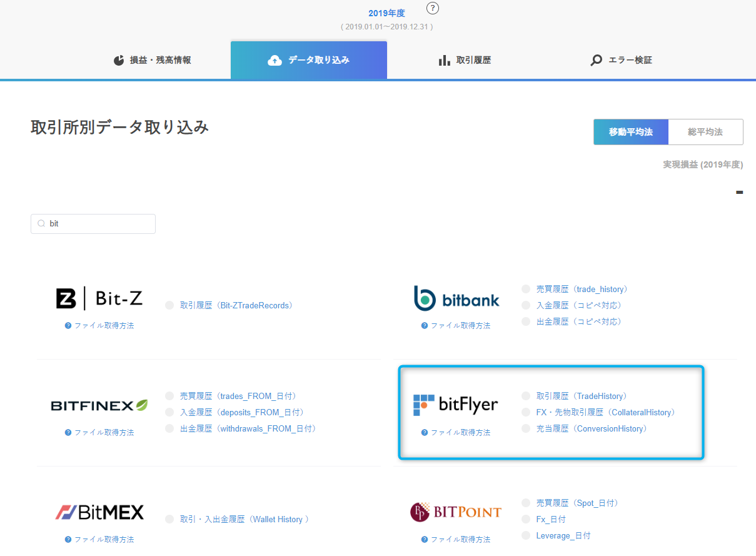Screen dimensions: 756x556
Task: Click the search field containing bit
Action: (93, 223)
